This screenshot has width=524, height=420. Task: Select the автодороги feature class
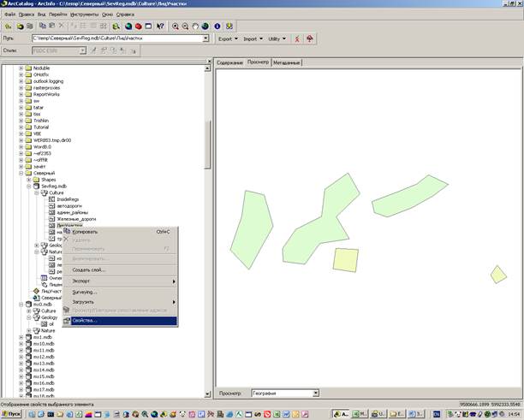click(68, 206)
